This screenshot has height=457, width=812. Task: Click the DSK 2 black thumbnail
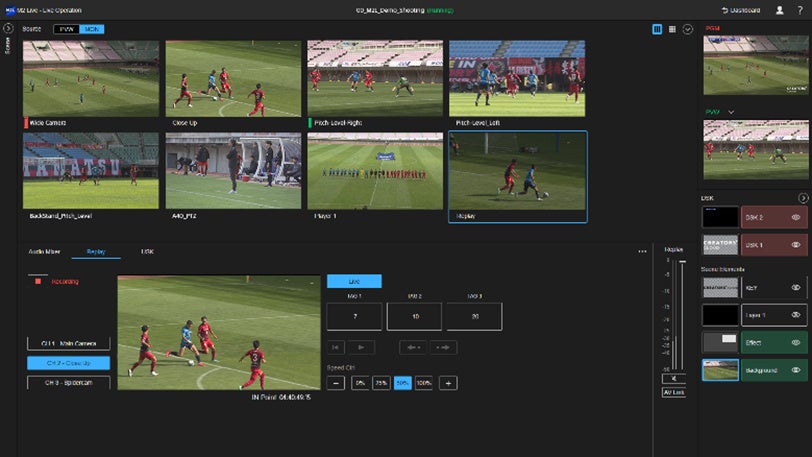(720, 217)
